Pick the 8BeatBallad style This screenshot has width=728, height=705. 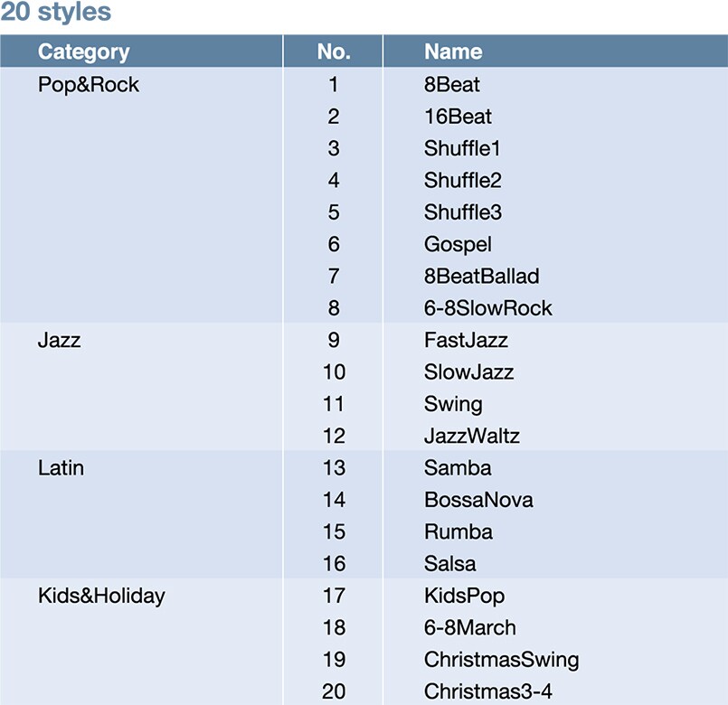(x=481, y=276)
